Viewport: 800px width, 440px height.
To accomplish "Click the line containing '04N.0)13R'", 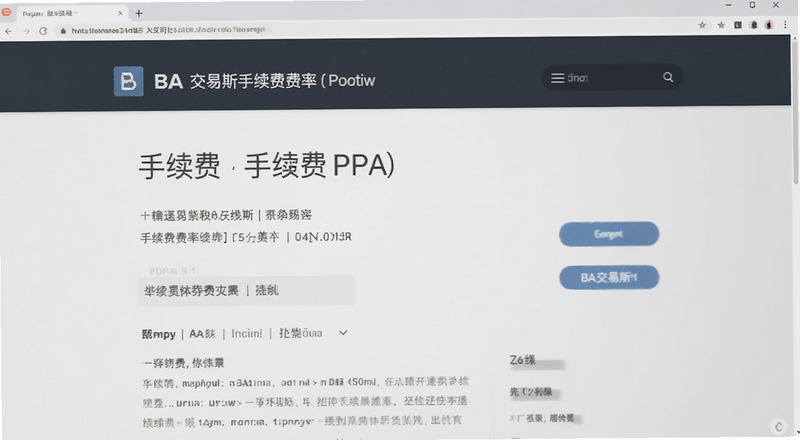I will click(246, 237).
